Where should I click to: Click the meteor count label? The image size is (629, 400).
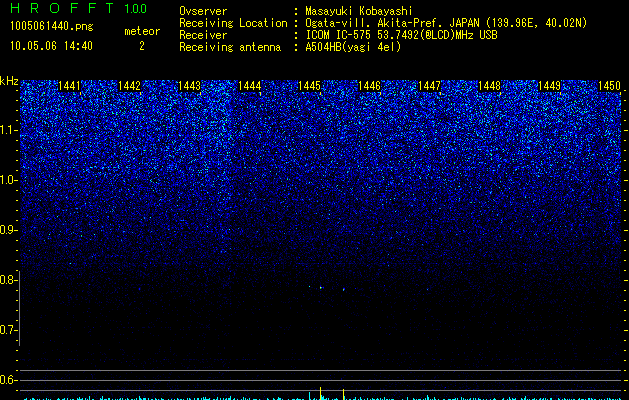click(142, 31)
